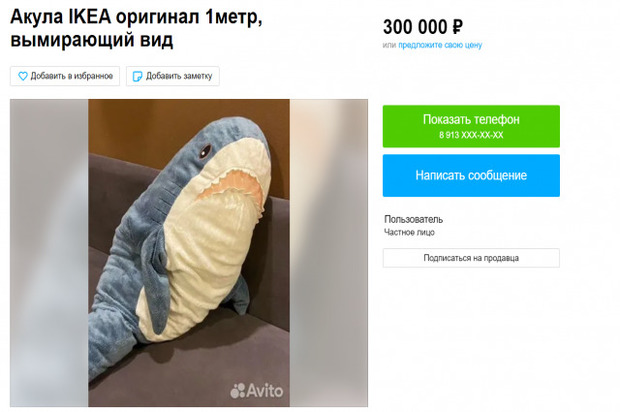Click the ruble currency symbol
This screenshot has width=620, height=412.
pos(457,27)
